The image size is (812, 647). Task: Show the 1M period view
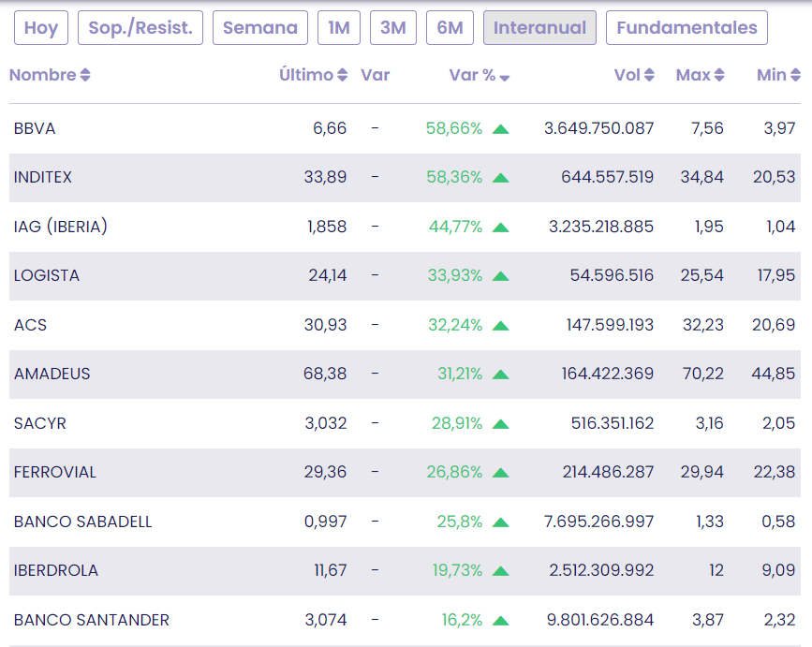(x=339, y=28)
